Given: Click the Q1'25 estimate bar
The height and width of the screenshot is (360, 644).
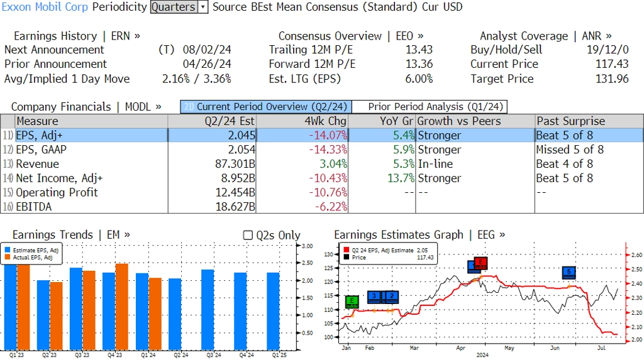Looking at the screenshot, I should point(274,311).
